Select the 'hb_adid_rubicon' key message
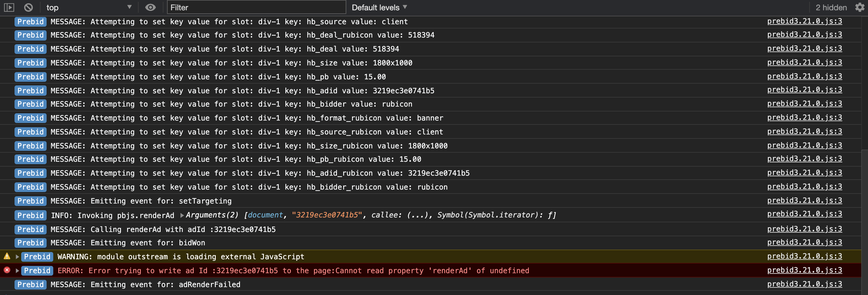 (x=260, y=173)
